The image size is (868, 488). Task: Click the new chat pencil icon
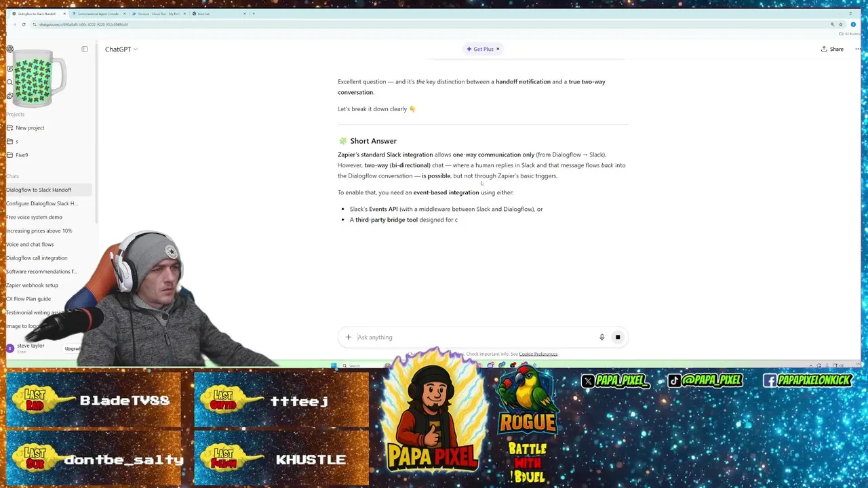[9, 68]
